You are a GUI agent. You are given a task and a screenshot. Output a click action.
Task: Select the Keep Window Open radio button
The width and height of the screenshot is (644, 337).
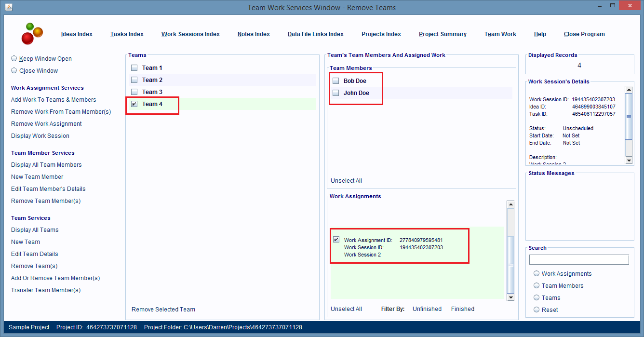point(14,58)
